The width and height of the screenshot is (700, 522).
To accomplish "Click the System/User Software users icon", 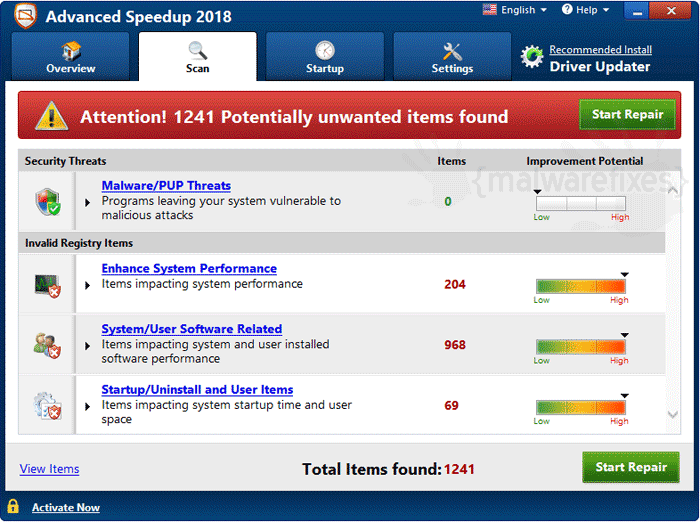I will click(47, 346).
